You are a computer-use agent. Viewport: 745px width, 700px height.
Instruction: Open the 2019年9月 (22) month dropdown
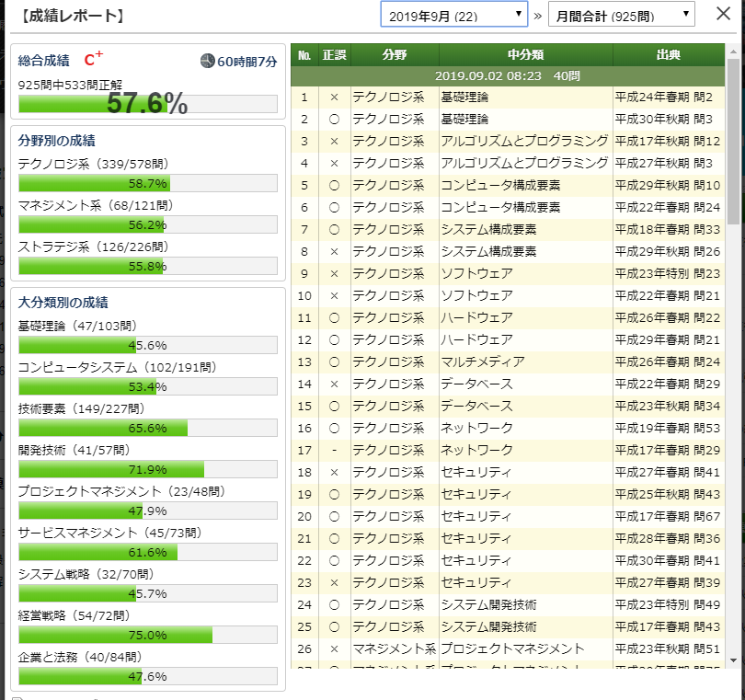point(453,14)
